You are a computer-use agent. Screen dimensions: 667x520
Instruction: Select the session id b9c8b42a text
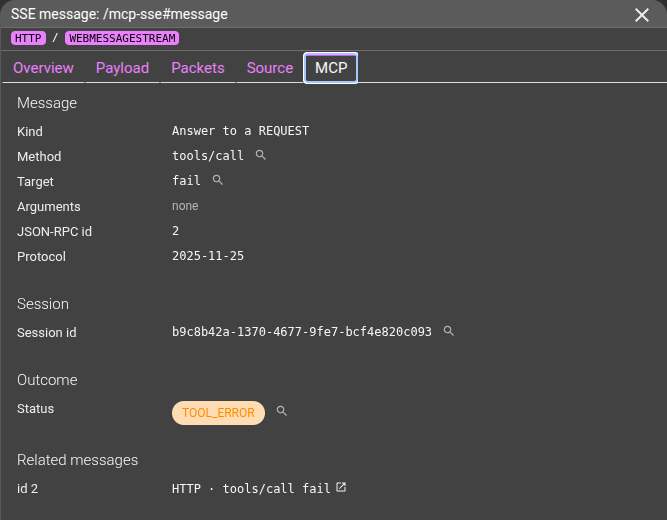(302, 331)
